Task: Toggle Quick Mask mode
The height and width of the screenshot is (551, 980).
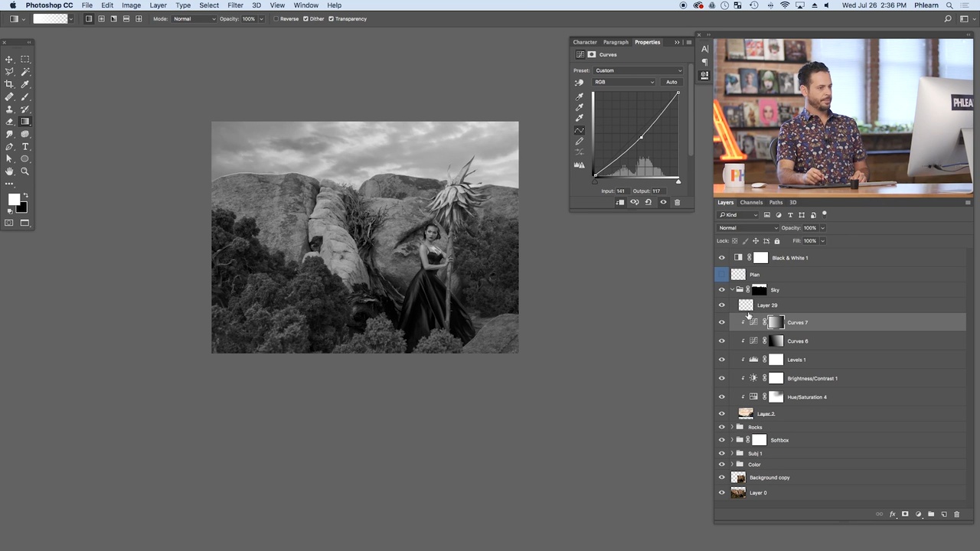Action: pyautogui.click(x=9, y=223)
